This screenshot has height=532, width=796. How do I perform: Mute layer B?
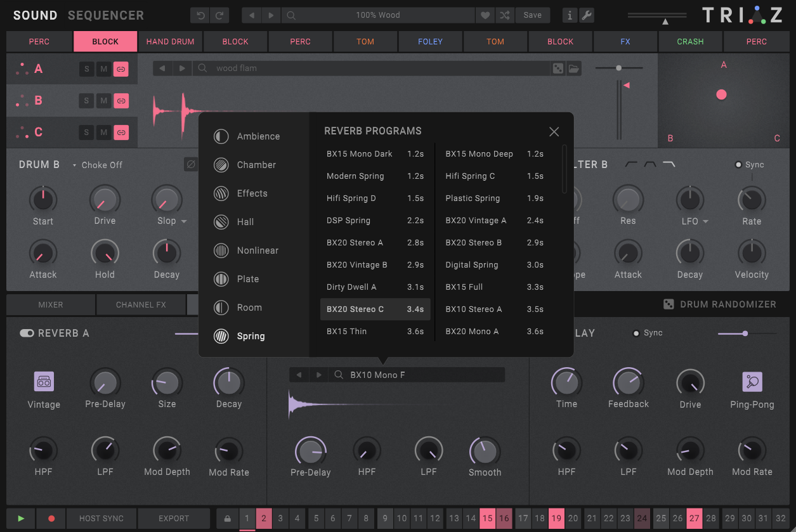[103, 101]
